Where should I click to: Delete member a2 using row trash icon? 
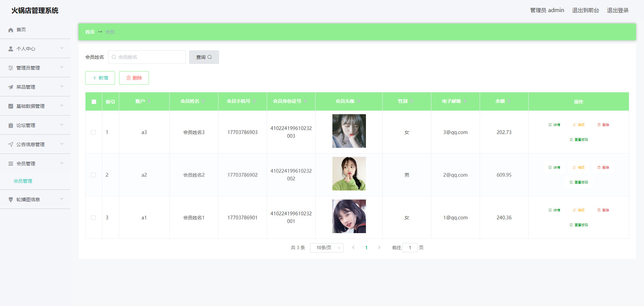coord(599,168)
